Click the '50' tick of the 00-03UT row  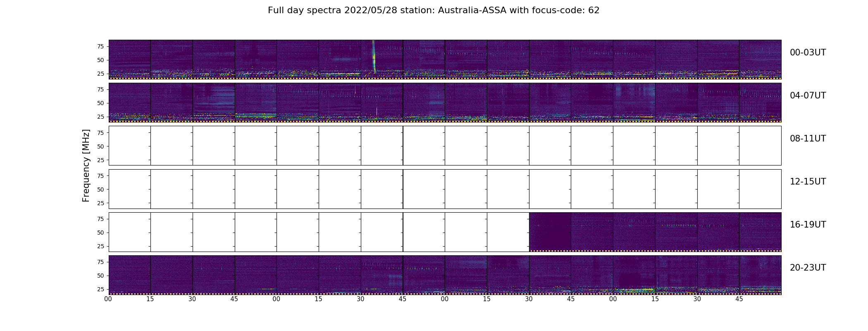(x=100, y=60)
